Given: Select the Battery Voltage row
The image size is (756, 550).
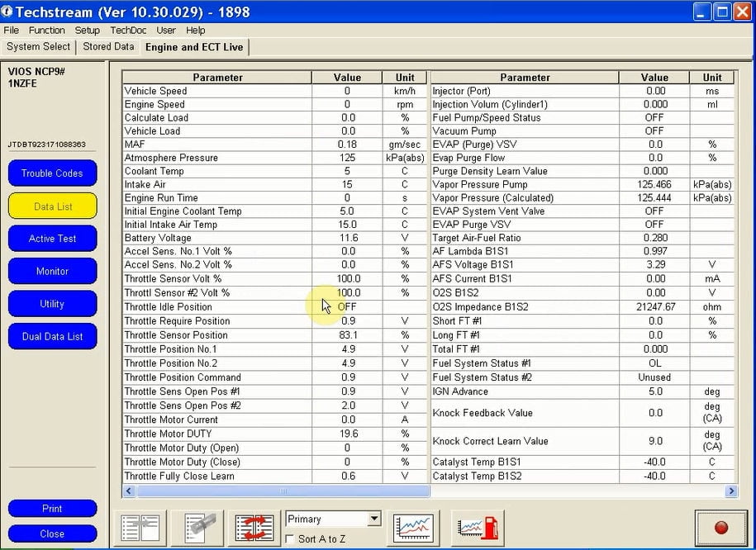Looking at the screenshot, I should [275, 238].
